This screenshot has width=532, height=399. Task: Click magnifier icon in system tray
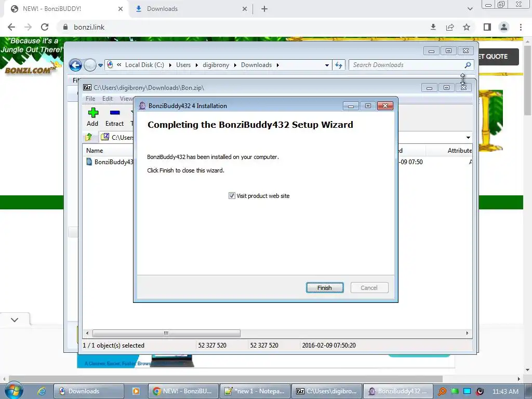[442, 391]
